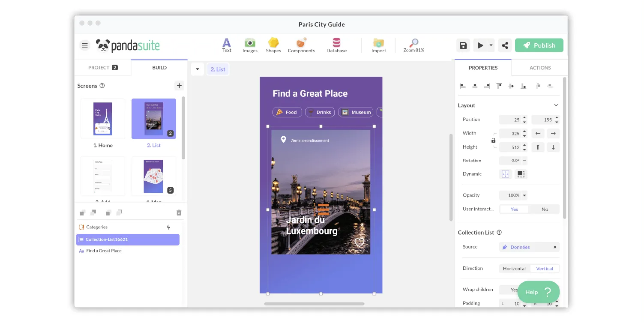Click the Publish button
This screenshot has height=323, width=644.
click(x=539, y=45)
